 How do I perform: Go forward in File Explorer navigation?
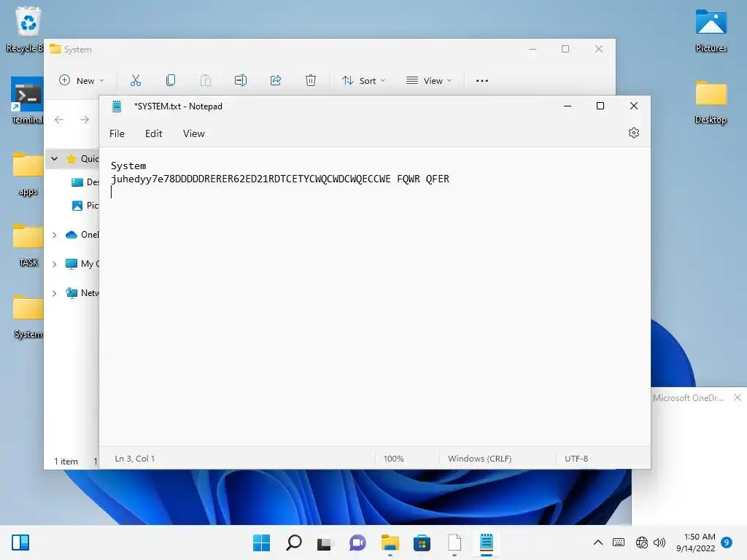(85, 120)
